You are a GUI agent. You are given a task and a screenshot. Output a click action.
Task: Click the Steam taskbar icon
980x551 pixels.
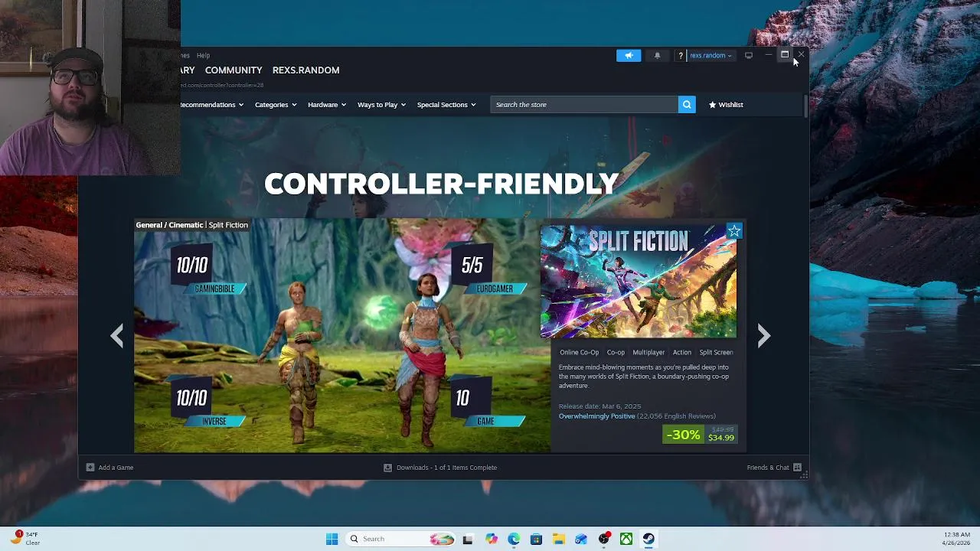click(x=648, y=539)
